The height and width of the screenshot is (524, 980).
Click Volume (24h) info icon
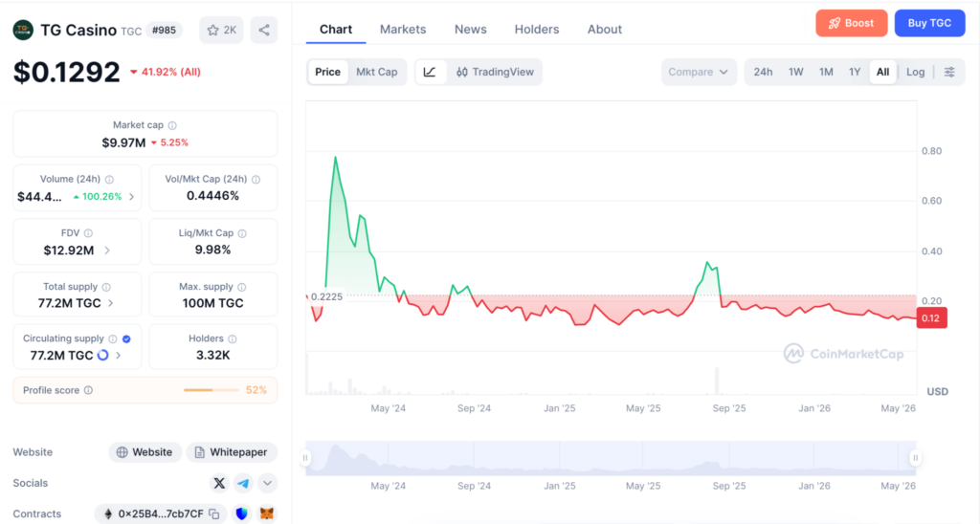109,179
